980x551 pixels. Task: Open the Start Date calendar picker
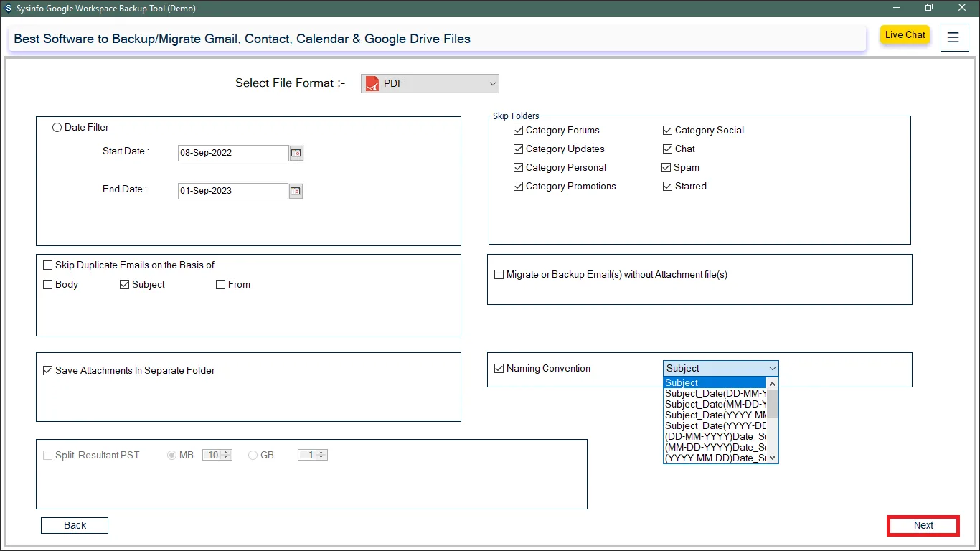pos(296,153)
